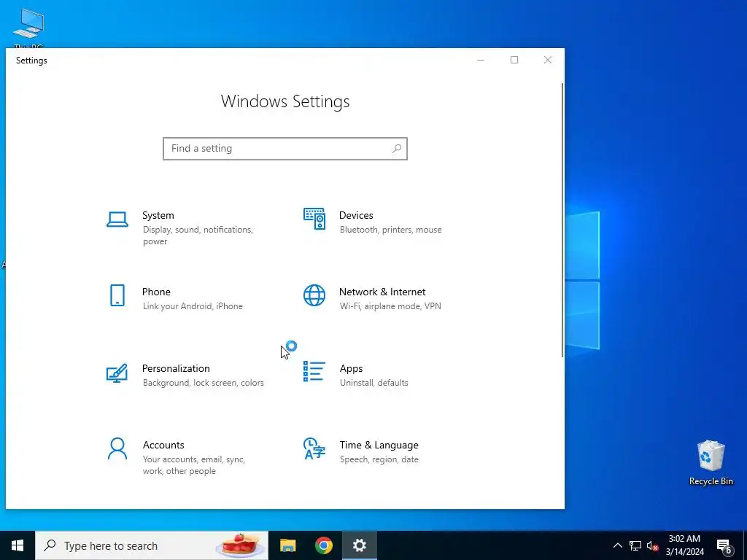Click inside the Find a setting field

pos(285,149)
